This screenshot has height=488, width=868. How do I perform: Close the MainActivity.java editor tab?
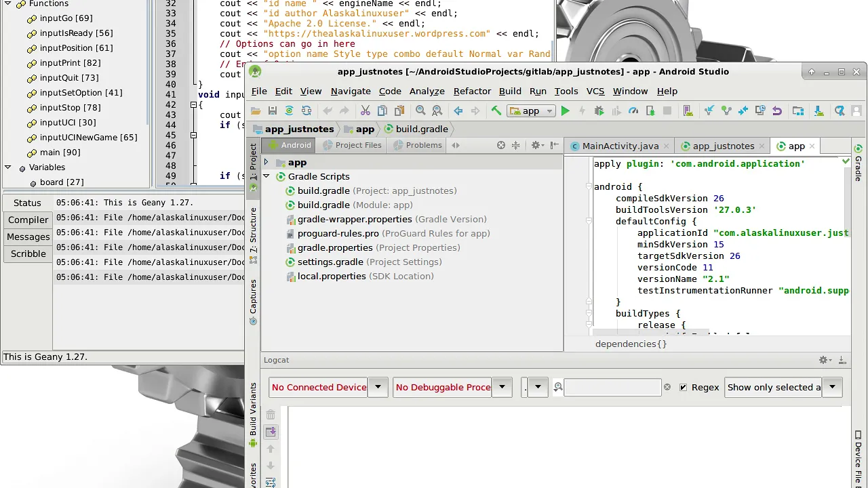click(x=667, y=146)
